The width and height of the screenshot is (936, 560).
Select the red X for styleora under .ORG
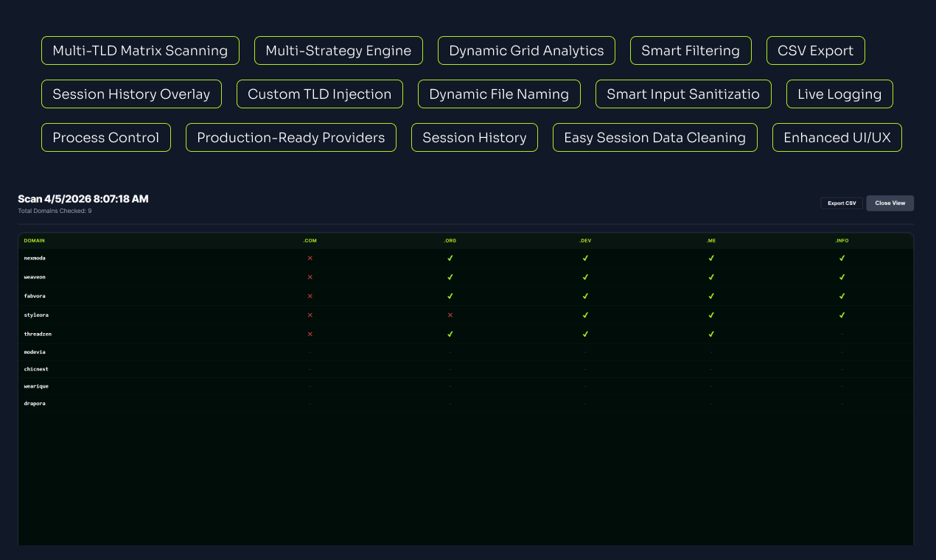pyautogui.click(x=450, y=315)
